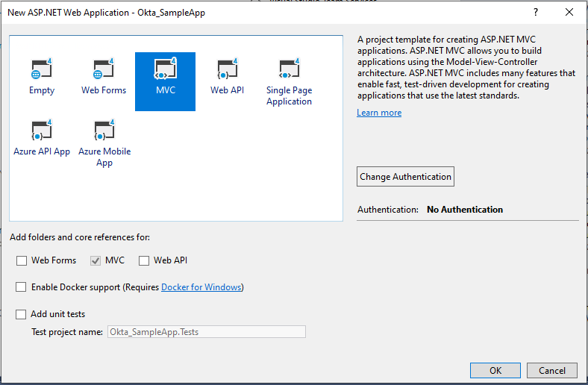Close the New ASP.NET Web Application dialog
This screenshot has height=385, width=588.
569,12
